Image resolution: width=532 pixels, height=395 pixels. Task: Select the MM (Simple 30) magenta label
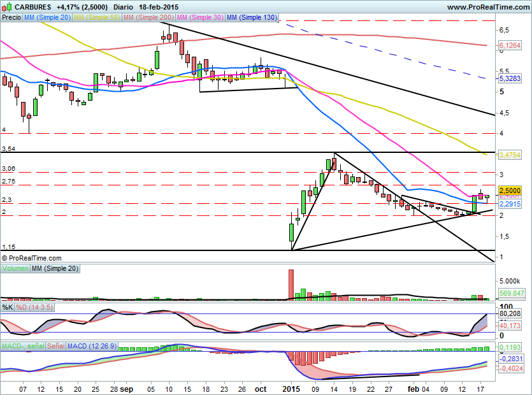click(200, 17)
